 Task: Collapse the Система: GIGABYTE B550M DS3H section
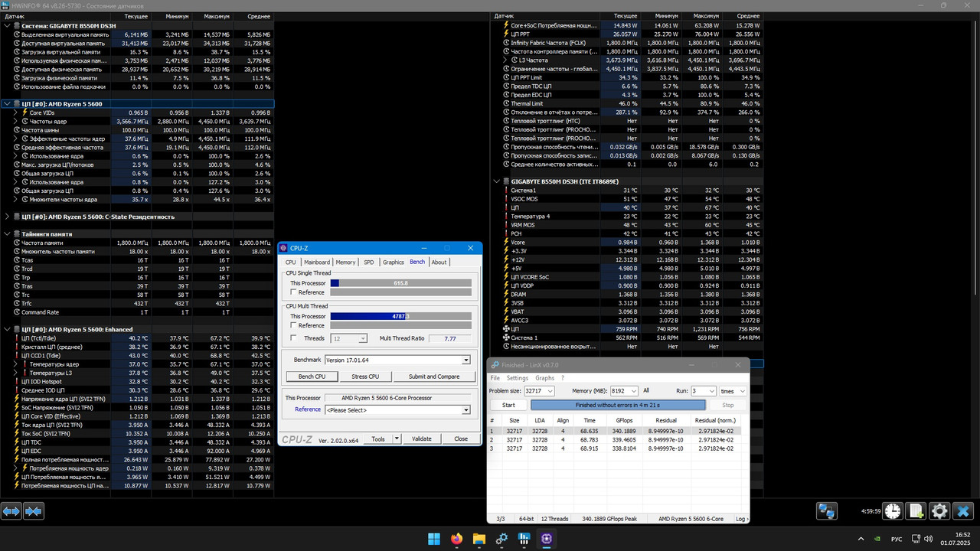(x=7, y=25)
